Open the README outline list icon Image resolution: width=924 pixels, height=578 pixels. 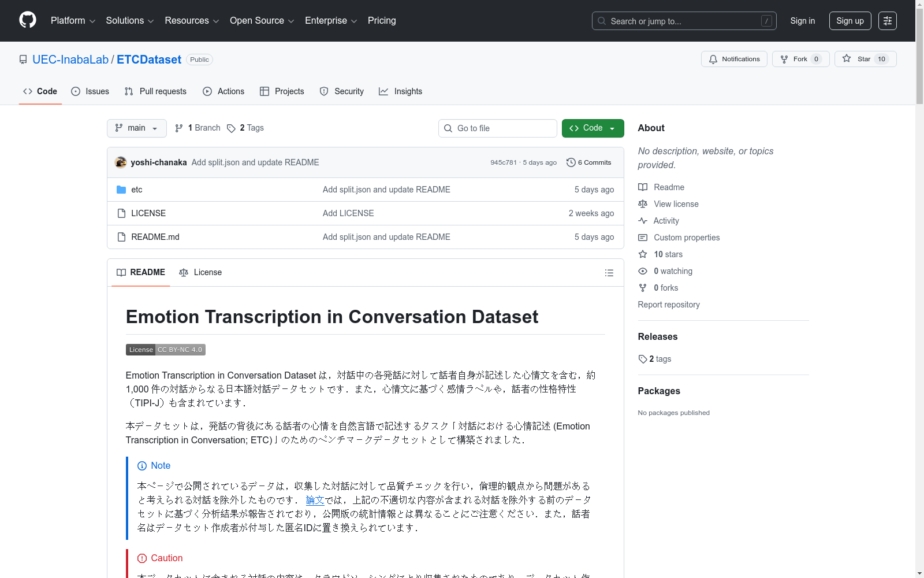click(x=609, y=273)
